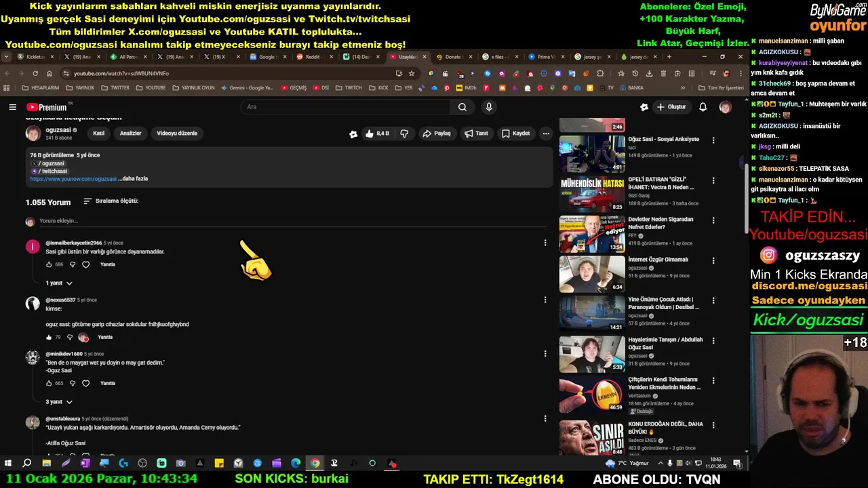This screenshot has height=488, width=868.
Task: Open OneNote from the taskbar
Action: click(85, 464)
